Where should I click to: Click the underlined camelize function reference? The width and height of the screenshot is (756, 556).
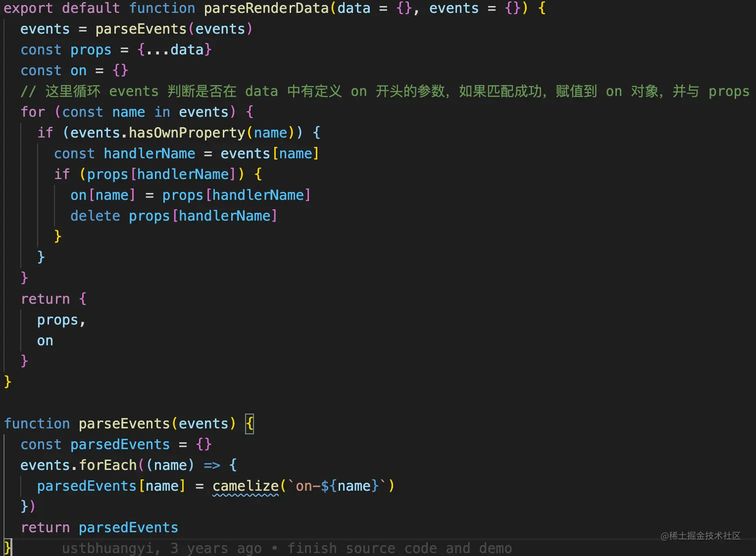coord(245,486)
